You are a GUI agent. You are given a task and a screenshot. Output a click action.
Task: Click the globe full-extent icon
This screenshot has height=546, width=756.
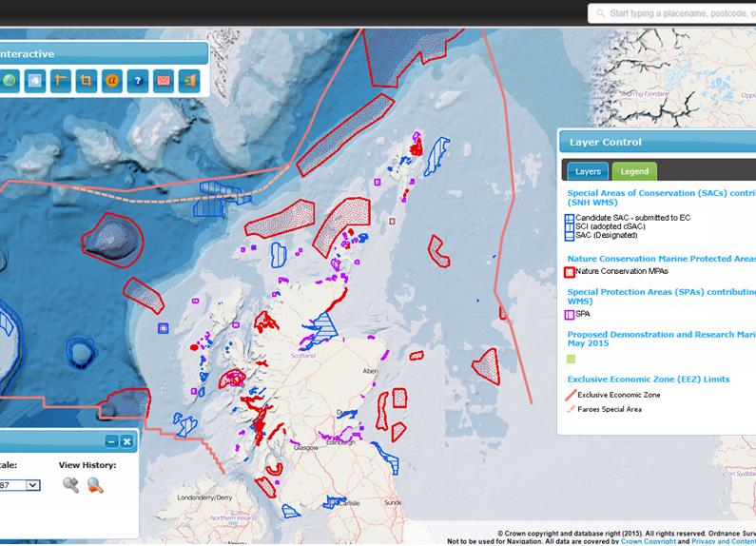click(10, 80)
